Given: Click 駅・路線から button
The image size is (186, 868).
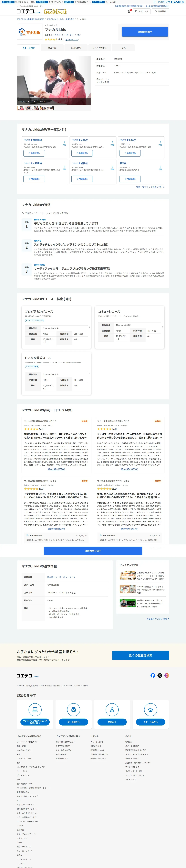Looking at the screenshot, I should point(74,722).
